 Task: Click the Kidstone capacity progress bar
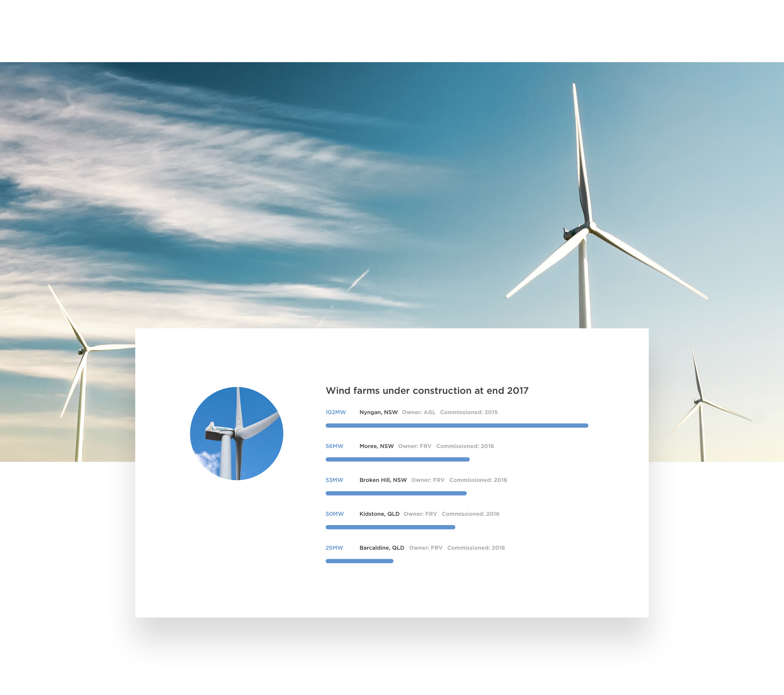pyautogui.click(x=390, y=527)
